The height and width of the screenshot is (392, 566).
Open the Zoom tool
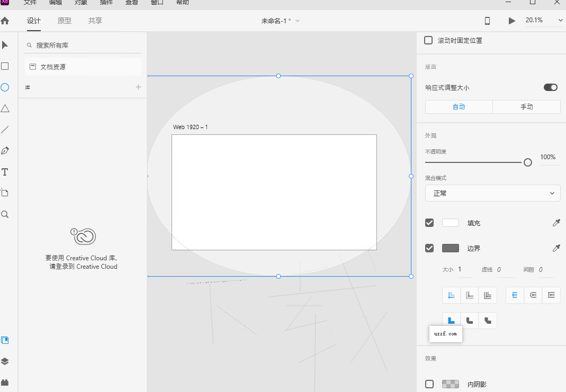click(5, 214)
